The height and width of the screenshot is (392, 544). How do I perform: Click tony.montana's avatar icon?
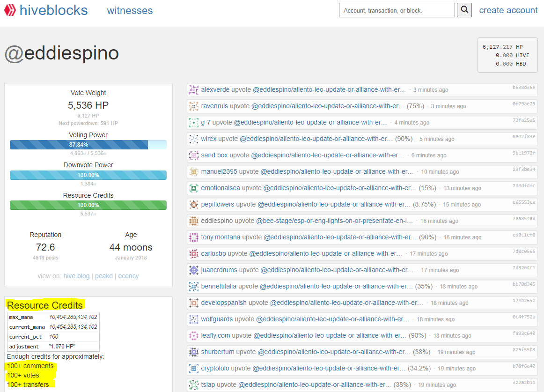(194, 237)
